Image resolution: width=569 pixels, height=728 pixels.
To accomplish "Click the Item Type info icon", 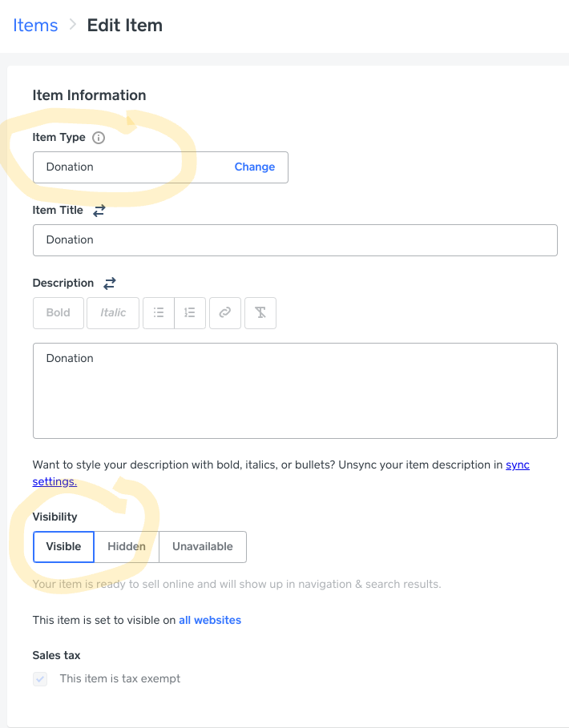I will pos(99,138).
